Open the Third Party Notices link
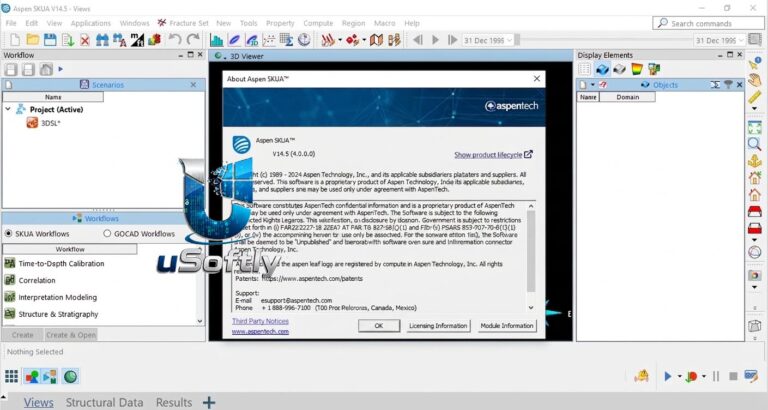This screenshot has width=768, height=410. 260,321
